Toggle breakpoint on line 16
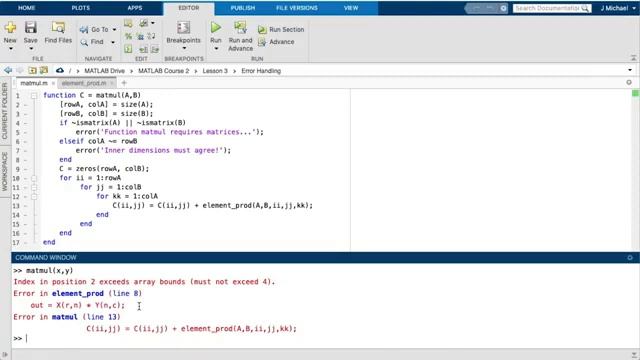The height and width of the screenshot is (360, 640). (26, 233)
